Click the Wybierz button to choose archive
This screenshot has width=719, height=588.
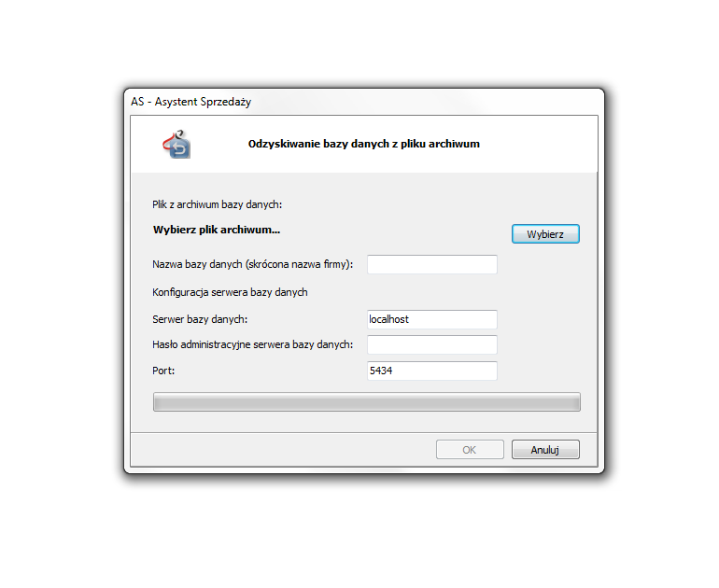pyautogui.click(x=545, y=233)
